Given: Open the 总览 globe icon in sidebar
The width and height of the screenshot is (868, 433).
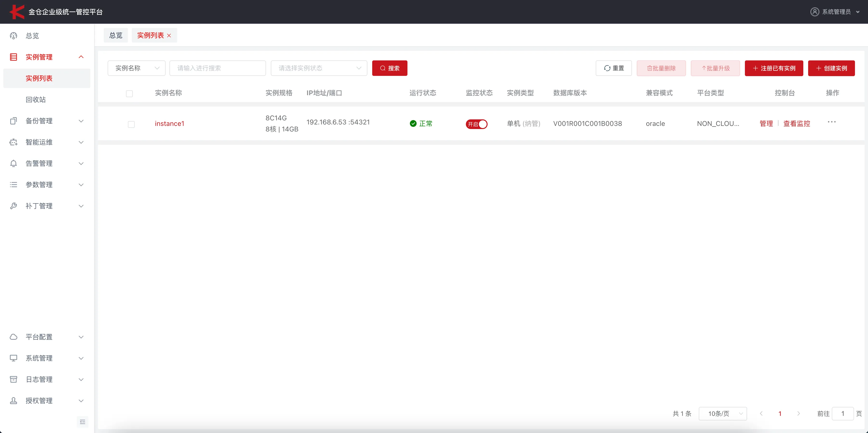Looking at the screenshot, I should tap(13, 36).
